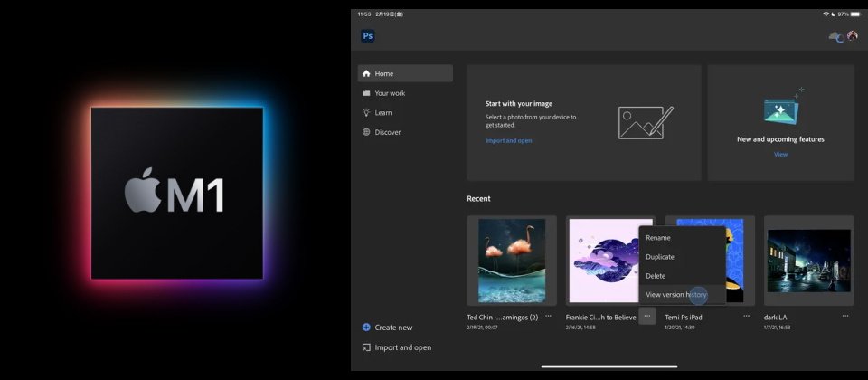Click the Your work folder icon
The width and height of the screenshot is (868, 380).
click(x=366, y=93)
